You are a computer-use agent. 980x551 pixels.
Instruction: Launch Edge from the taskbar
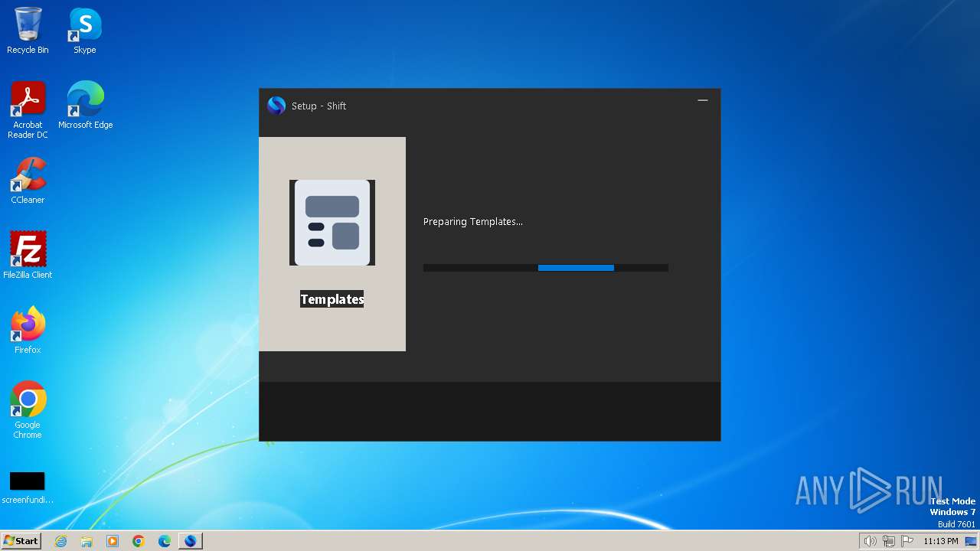165,541
